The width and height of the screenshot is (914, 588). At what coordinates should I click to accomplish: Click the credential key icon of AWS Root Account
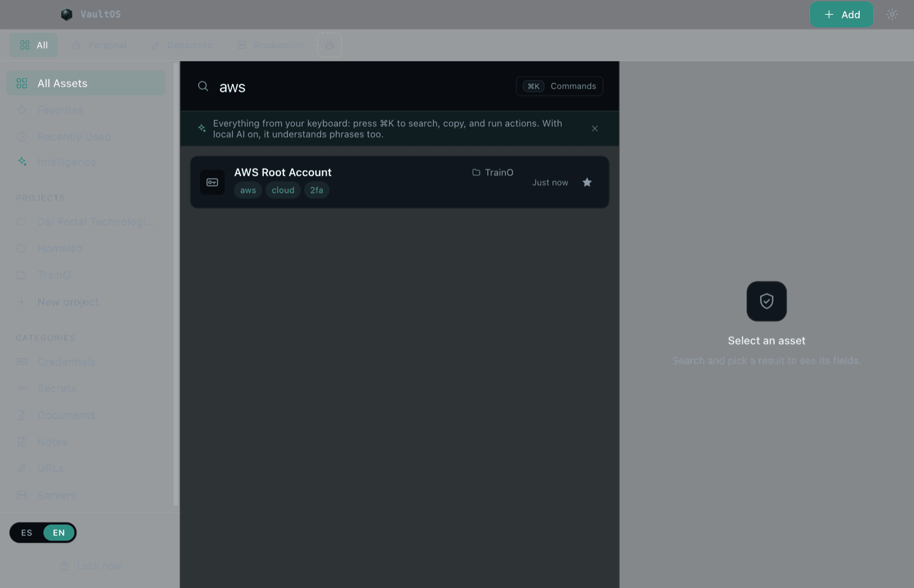coord(213,182)
